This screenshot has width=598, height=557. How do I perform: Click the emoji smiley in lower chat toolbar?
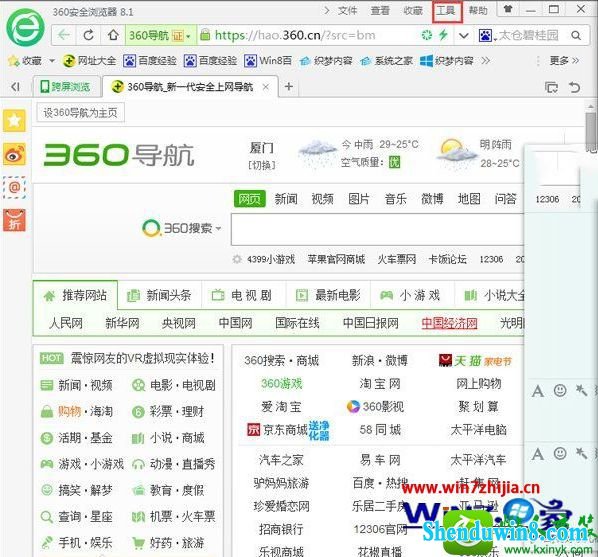[x=560, y=453]
